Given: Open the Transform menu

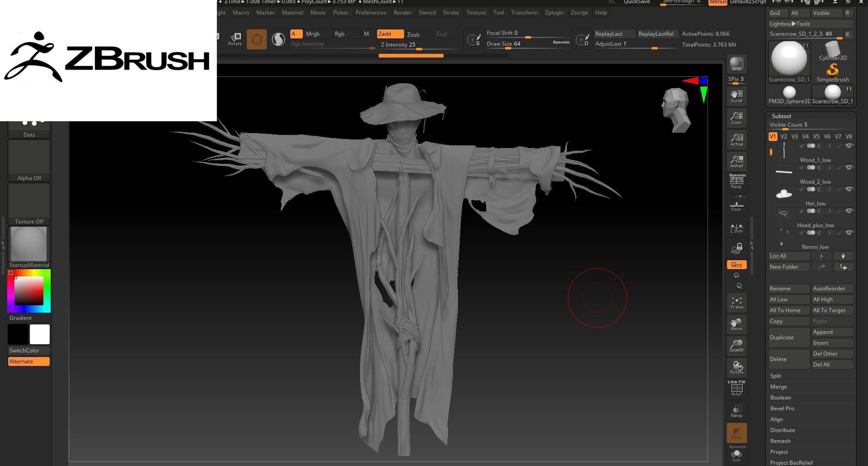Looking at the screenshot, I should [x=524, y=13].
